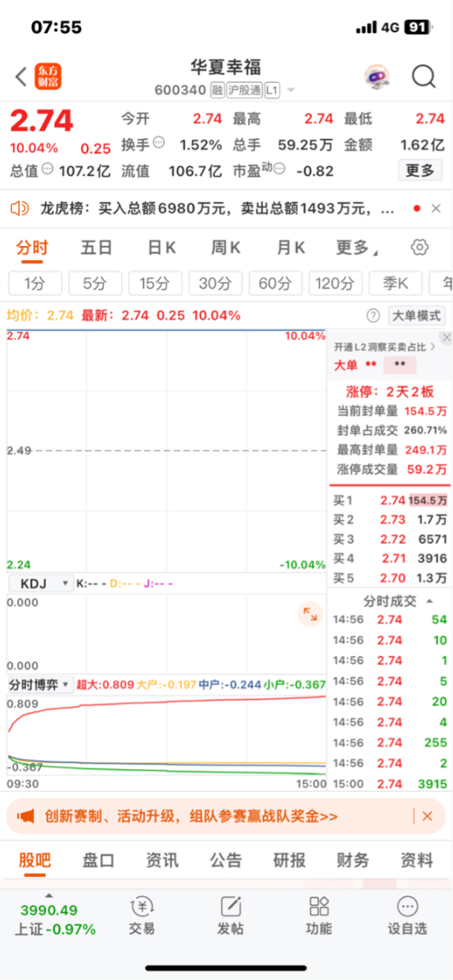Tap the info icon beside 换手
This screenshot has width=453, height=980.
tap(159, 143)
